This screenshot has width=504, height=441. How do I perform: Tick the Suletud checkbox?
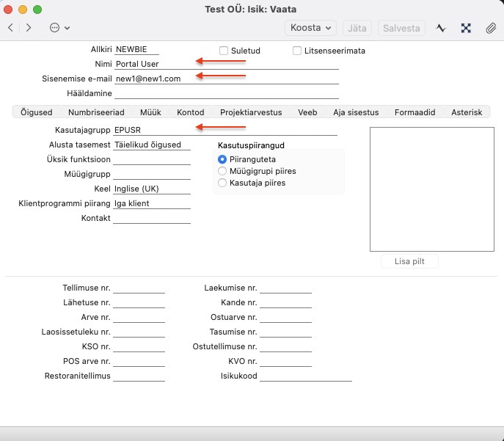[224, 51]
